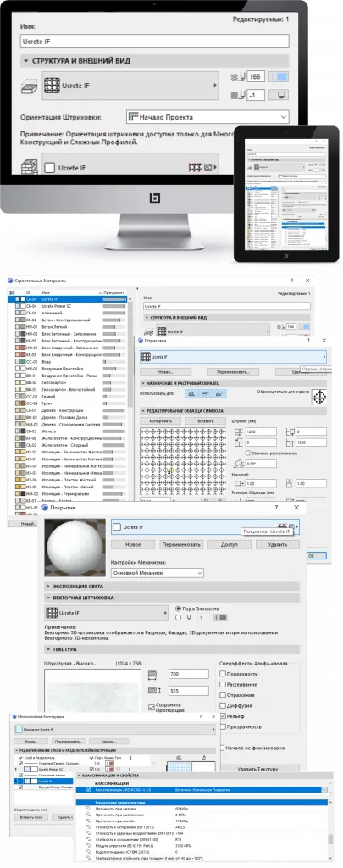Click the rotation angle icon beside 0.00°

[239, 464]
